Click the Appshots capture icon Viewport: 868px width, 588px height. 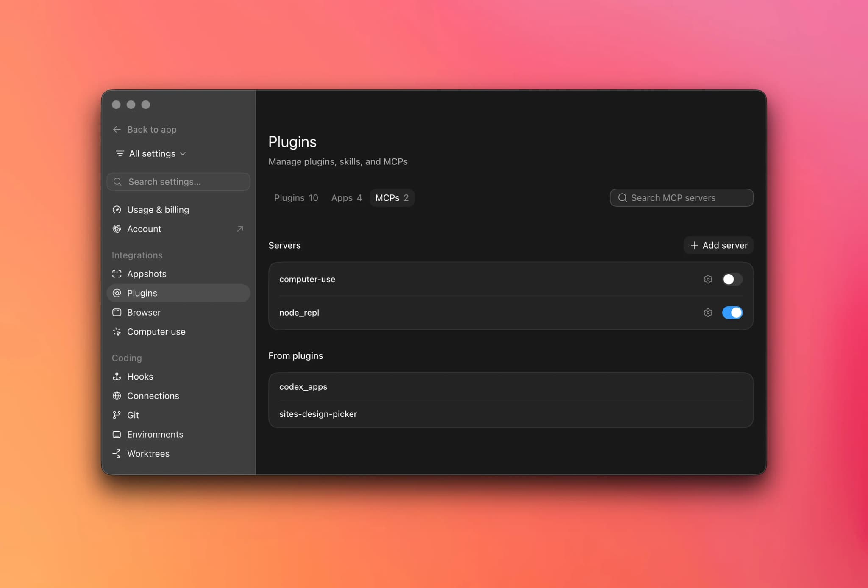click(117, 274)
